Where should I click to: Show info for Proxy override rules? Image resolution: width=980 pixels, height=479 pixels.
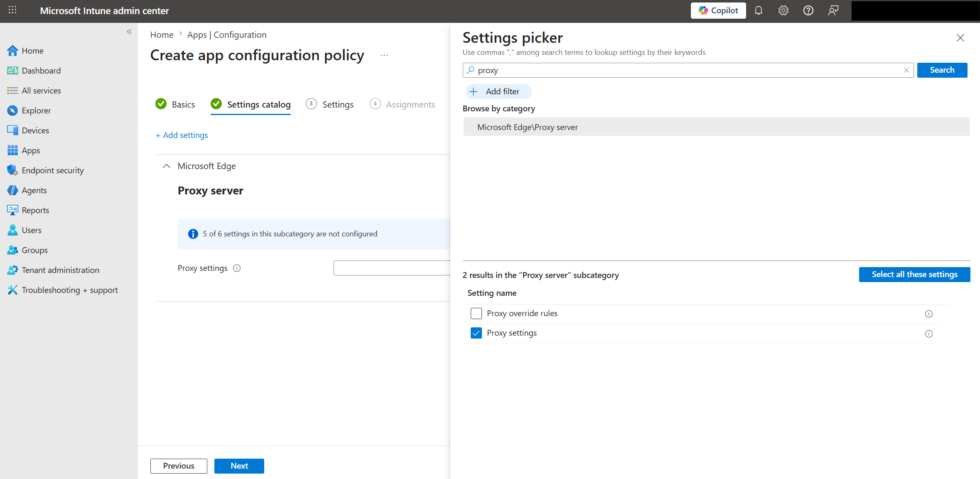pyautogui.click(x=929, y=314)
